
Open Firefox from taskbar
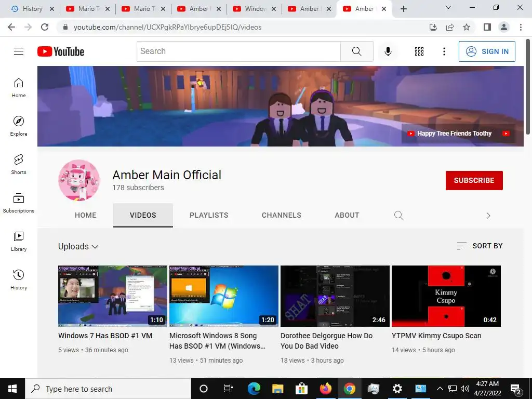click(325, 389)
